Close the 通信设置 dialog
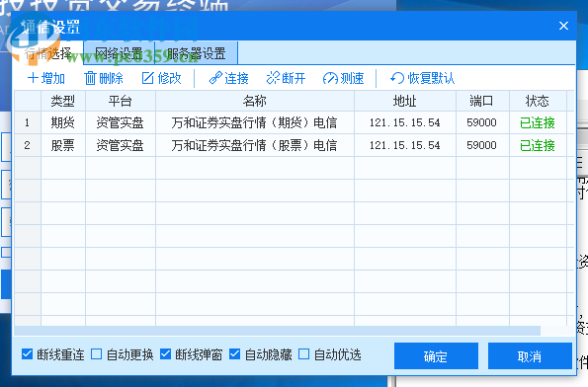 point(563,26)
